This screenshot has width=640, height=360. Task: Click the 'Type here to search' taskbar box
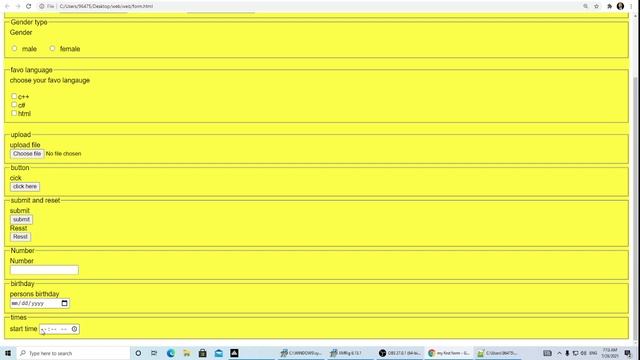pos(73,353)
